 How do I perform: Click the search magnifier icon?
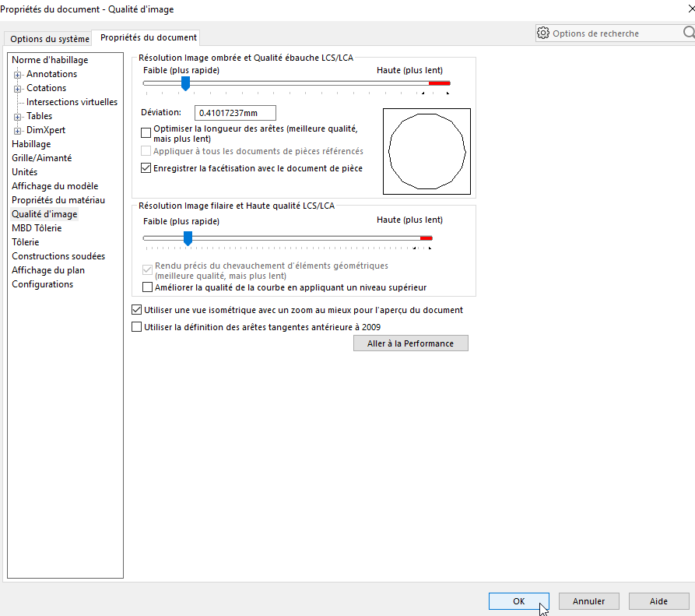(x=688, y=33)
